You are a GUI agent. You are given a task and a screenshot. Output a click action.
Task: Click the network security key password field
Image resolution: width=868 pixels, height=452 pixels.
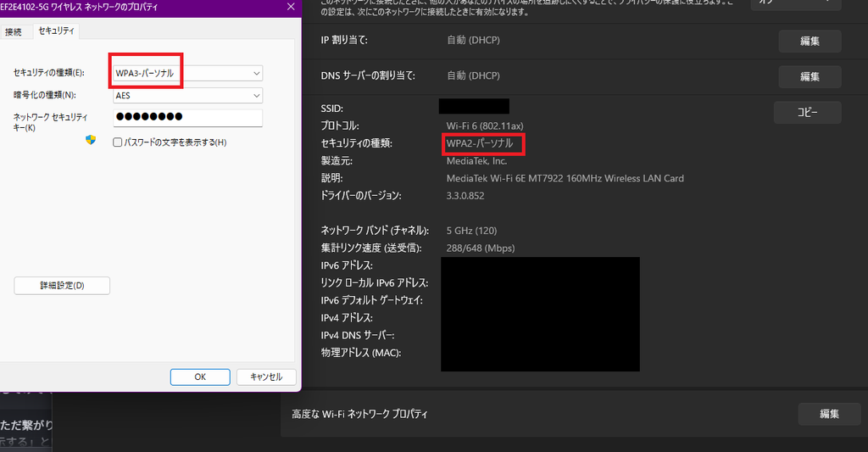(187, 117)
